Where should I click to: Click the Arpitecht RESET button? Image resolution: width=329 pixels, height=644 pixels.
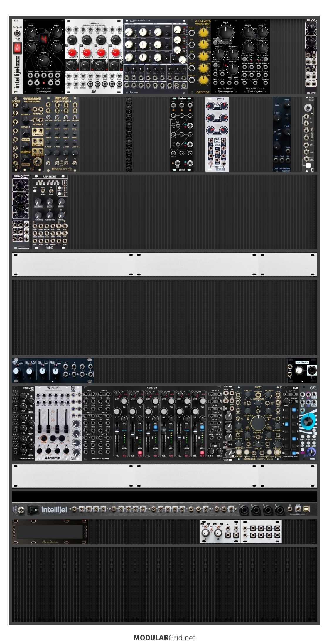point(35,191)
